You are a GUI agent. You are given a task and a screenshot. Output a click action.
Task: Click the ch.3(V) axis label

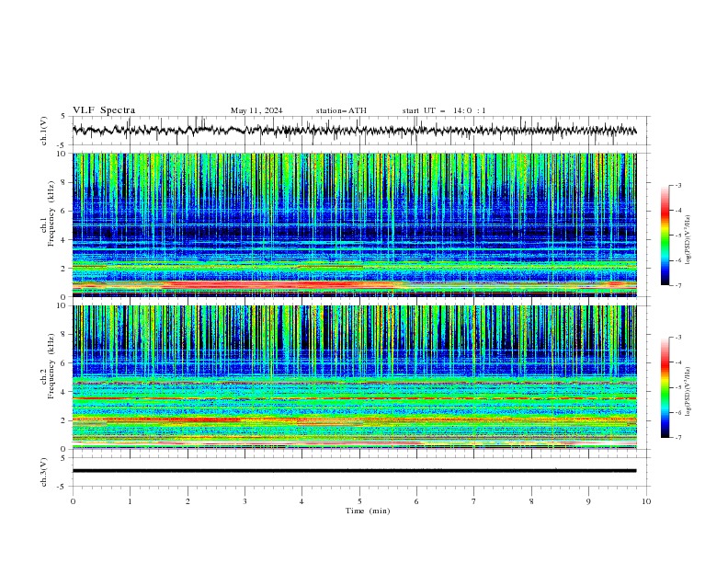(44, 472)
